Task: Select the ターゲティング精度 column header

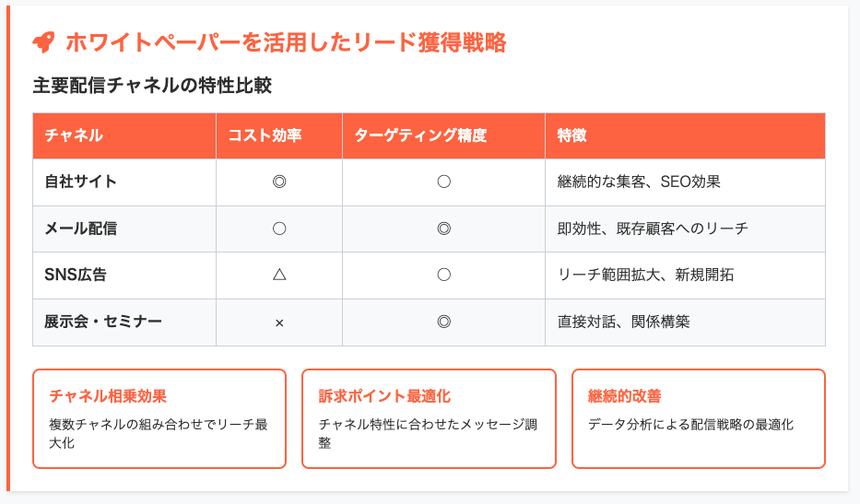Action: point(443,135)
